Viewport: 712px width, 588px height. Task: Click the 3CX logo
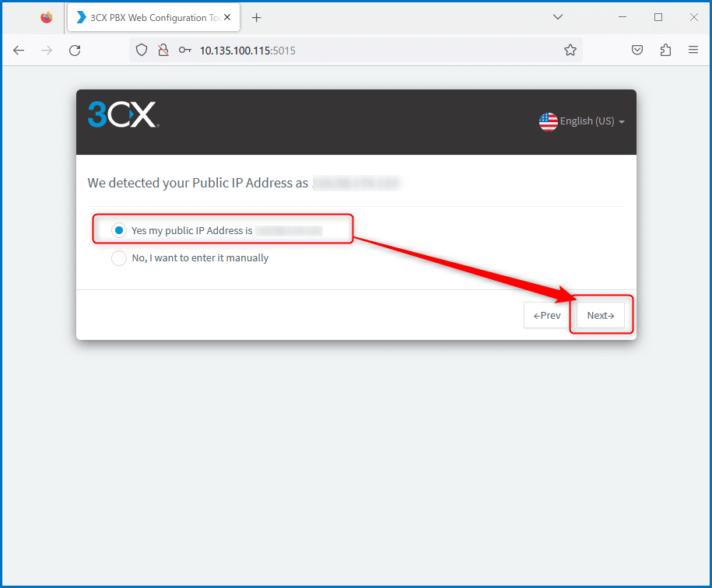(x=124, y=114)
